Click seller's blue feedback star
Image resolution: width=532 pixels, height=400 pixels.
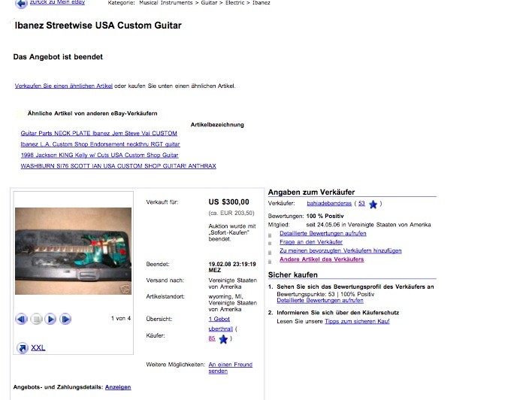click(373, 205)
